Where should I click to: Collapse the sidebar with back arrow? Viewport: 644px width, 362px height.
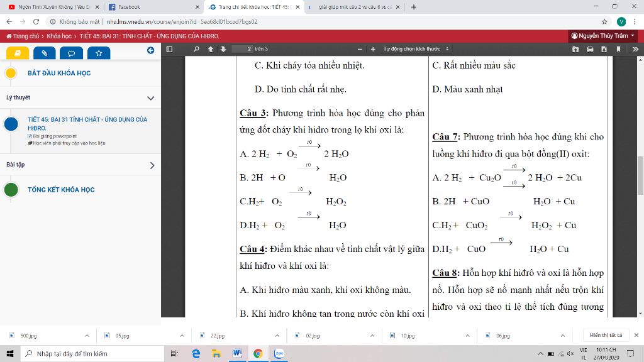click(151, 50)
